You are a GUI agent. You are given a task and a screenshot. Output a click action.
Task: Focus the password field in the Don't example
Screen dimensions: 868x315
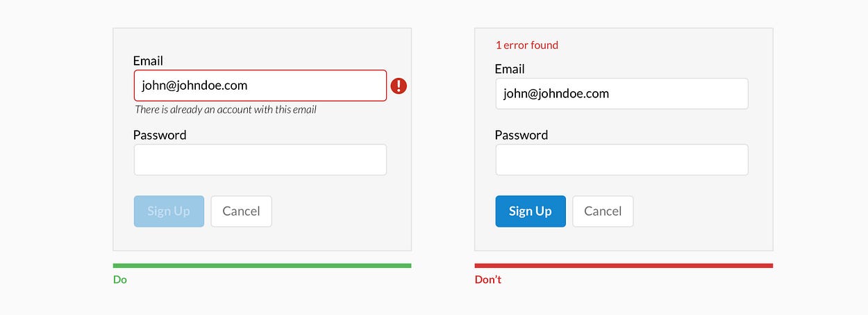621,160
